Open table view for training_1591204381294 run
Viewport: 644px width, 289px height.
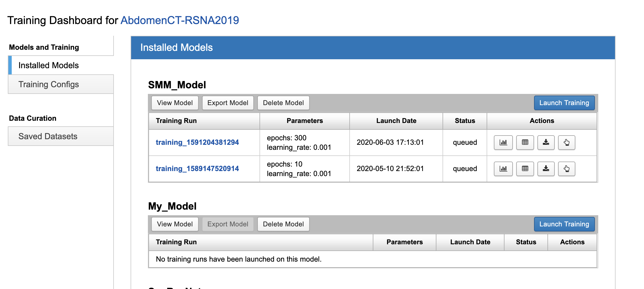pos(525,143)
